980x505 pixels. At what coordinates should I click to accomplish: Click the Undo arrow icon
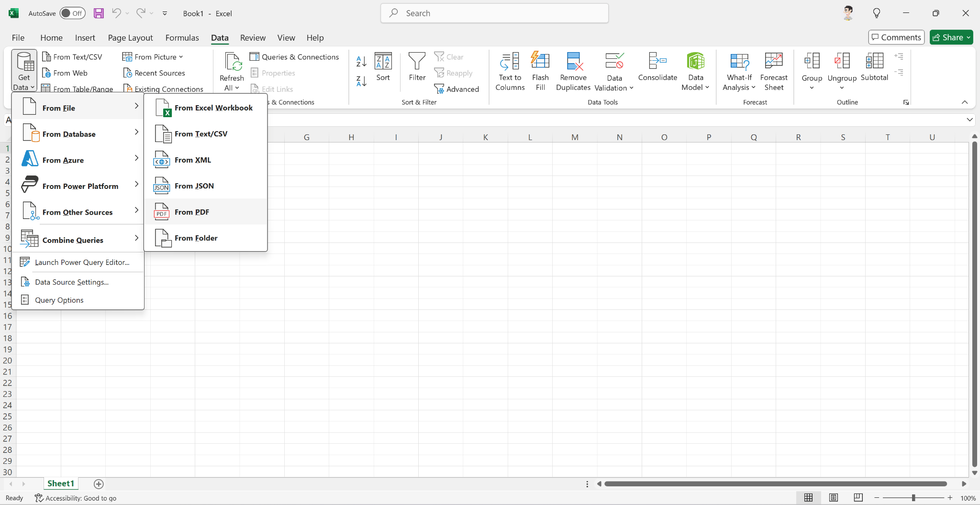(x=116, y=13)
